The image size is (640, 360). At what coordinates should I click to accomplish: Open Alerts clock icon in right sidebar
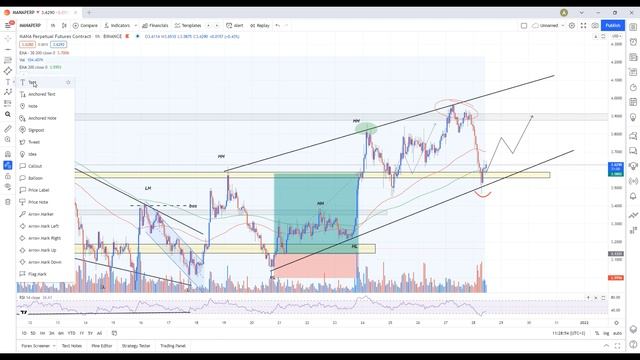pyautogui.click(x=633, y=42)
